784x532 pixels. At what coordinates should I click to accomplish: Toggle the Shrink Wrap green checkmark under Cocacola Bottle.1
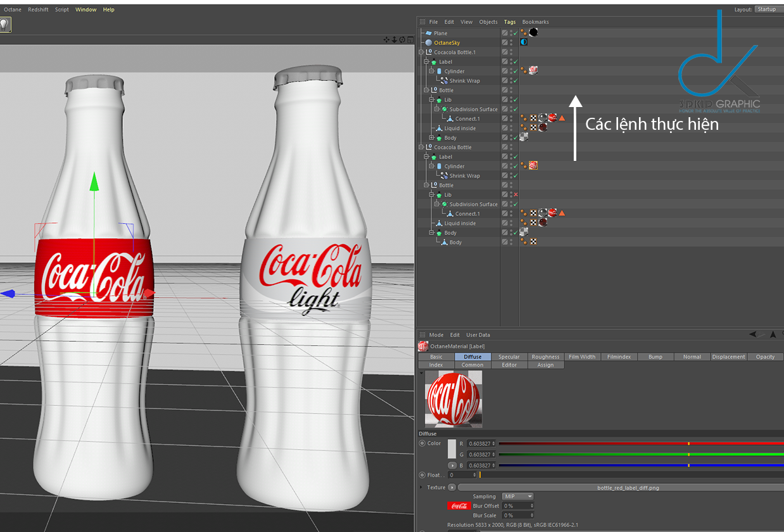click(x=516, y=80)
